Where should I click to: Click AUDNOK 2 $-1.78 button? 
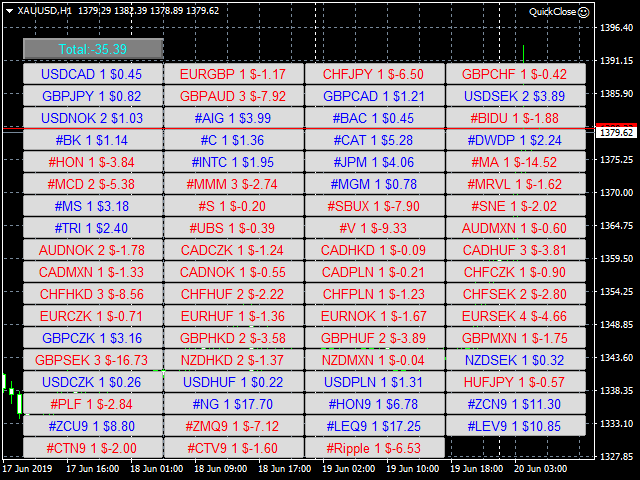pyautogui.click(x=93, y=250)
